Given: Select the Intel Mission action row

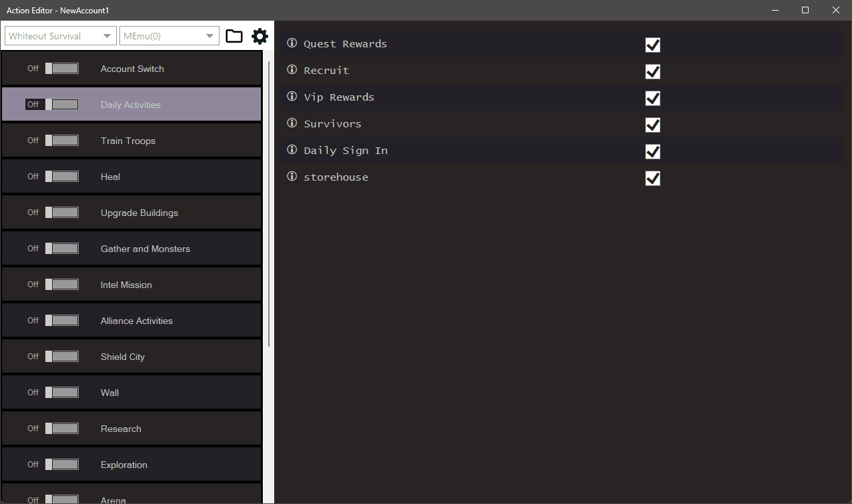Looking at the screenshot, I should (x=131, y=285).
